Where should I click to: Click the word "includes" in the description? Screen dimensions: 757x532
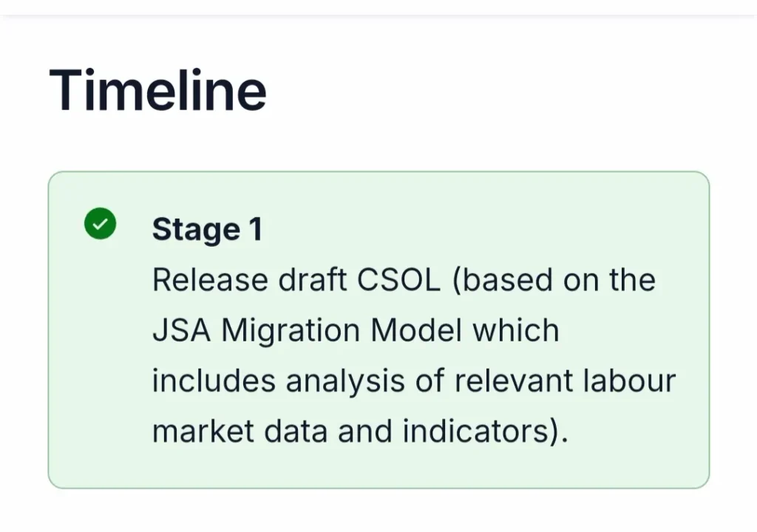pyautogui.click(x=214, y=381)
